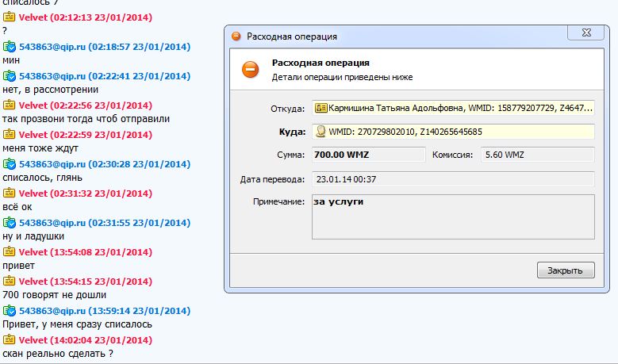Click the large orange minus operation icon
Viewport: 618px width, 364px height.
pos(250,69)
